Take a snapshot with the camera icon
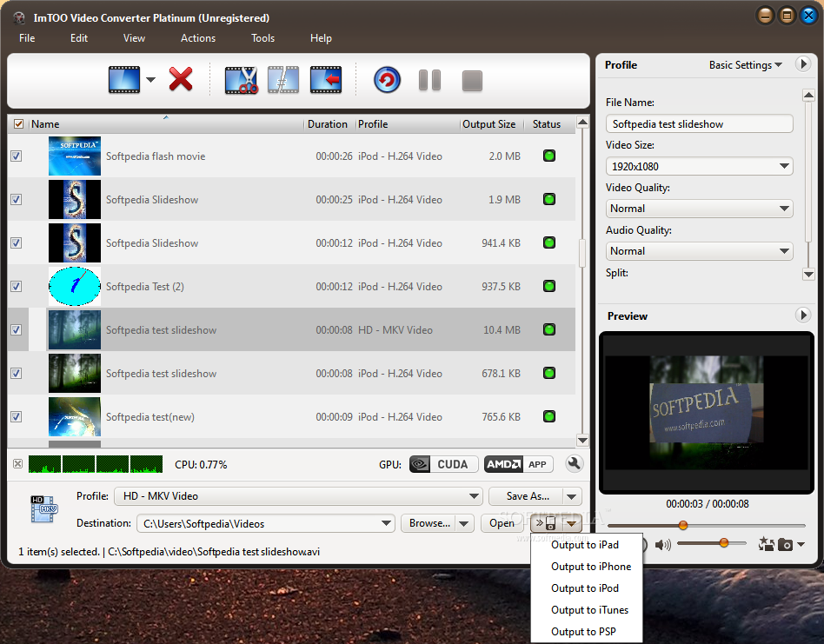 (785, 545)
